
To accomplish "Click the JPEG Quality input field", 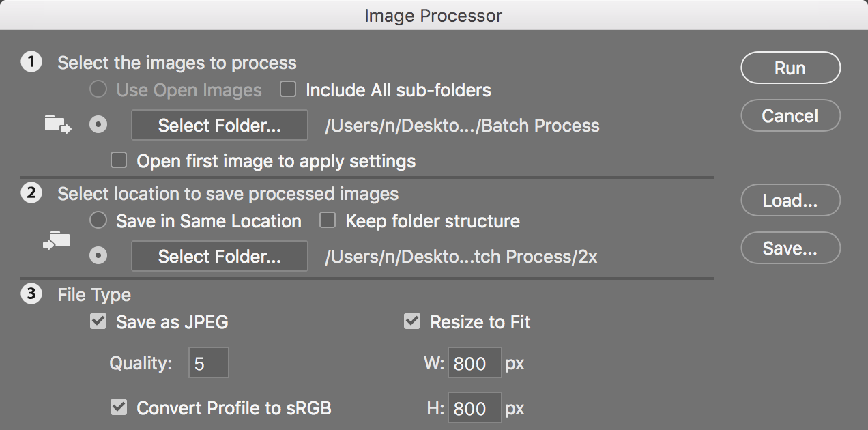I will (208, 362).
